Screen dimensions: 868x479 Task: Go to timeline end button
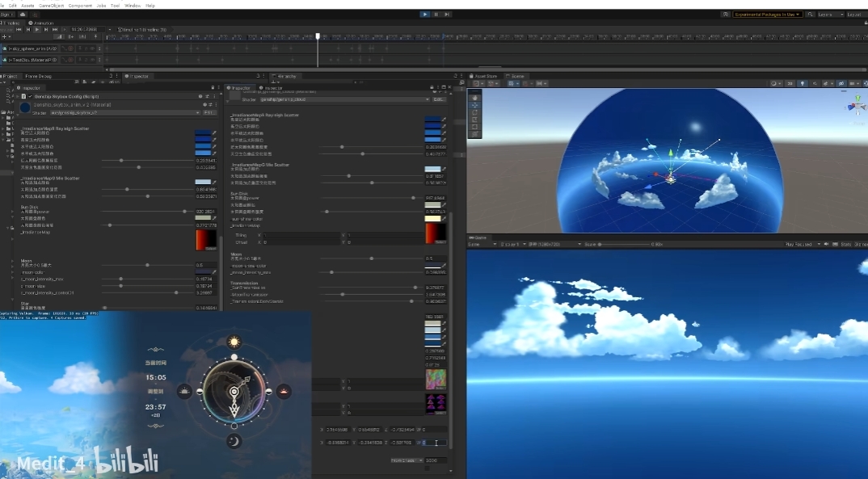55,29
